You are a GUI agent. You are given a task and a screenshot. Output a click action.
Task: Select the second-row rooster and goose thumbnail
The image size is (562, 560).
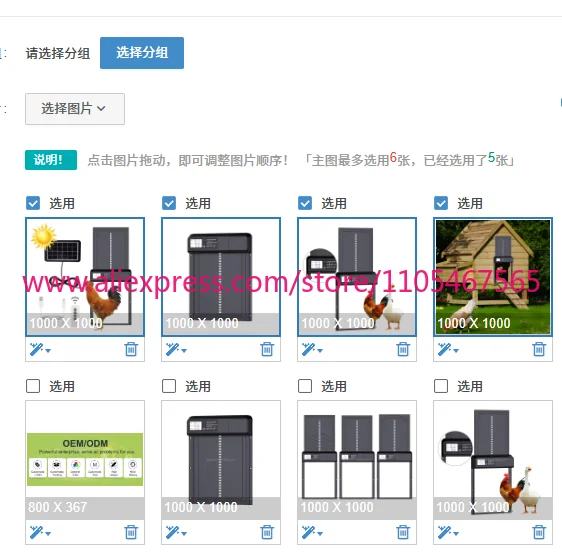[493, 460]
